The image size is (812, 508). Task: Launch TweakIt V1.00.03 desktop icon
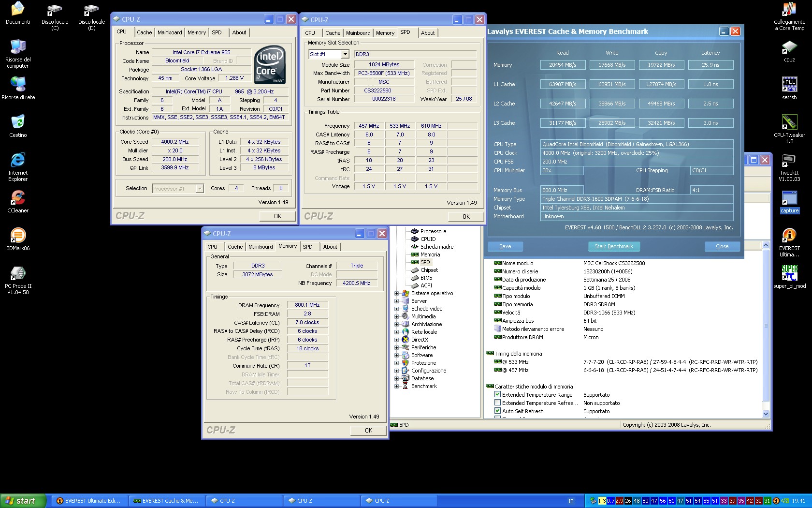tap(789, 167)
